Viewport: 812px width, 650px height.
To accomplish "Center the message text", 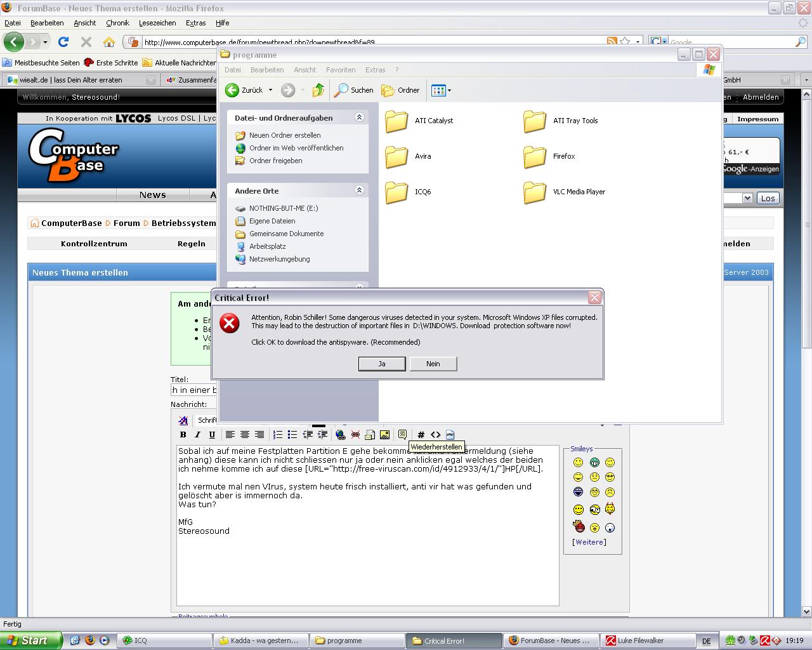I will pos(244,435).
